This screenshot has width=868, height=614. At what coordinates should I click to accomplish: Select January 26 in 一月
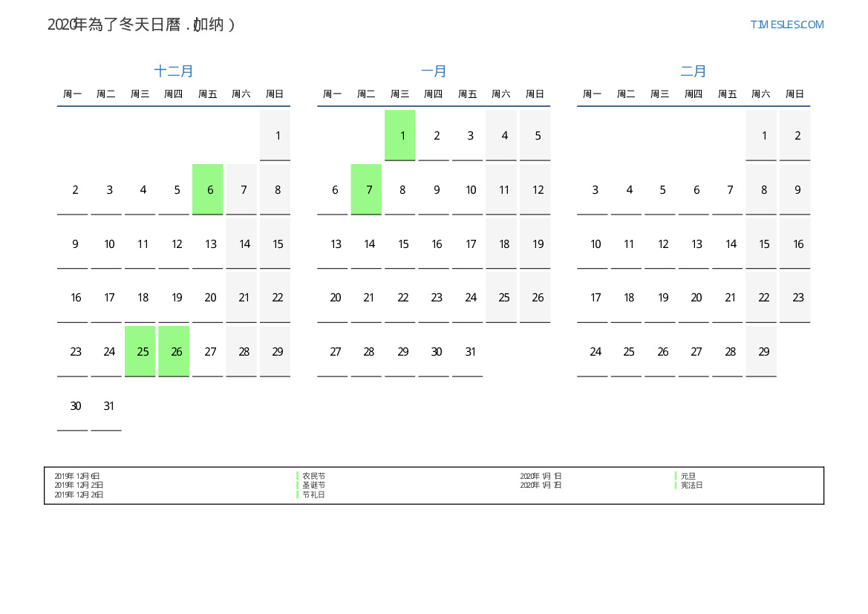pyautogui.click(x=535, y=297)
